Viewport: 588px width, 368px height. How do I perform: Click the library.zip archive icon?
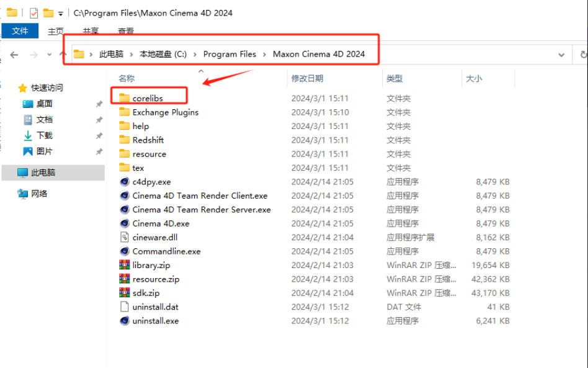[125, 265]
